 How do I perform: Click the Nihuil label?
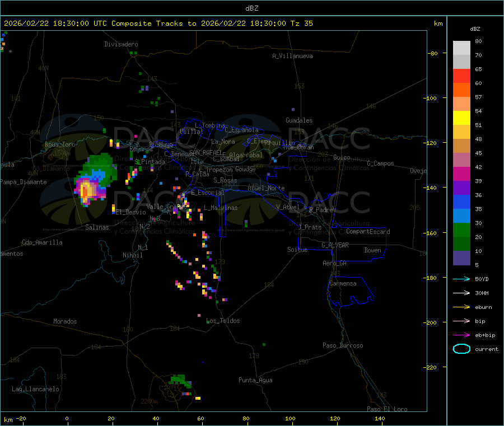[133, 255]
